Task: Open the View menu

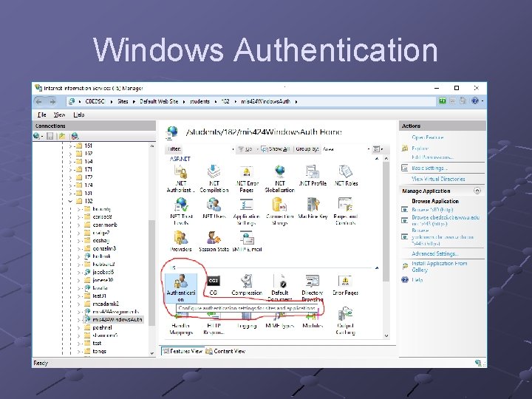Action: (59, 115)
